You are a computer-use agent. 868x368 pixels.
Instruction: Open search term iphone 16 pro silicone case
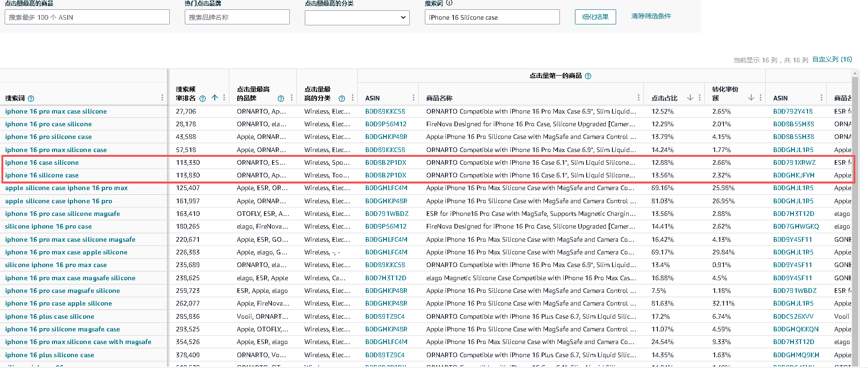pyautogui.click(x=48, y=137)
